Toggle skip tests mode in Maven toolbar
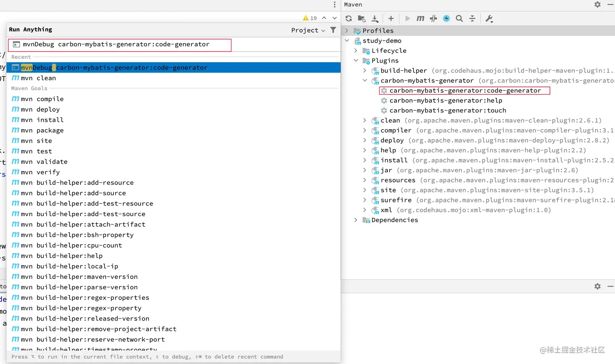 tap(446, 18)
